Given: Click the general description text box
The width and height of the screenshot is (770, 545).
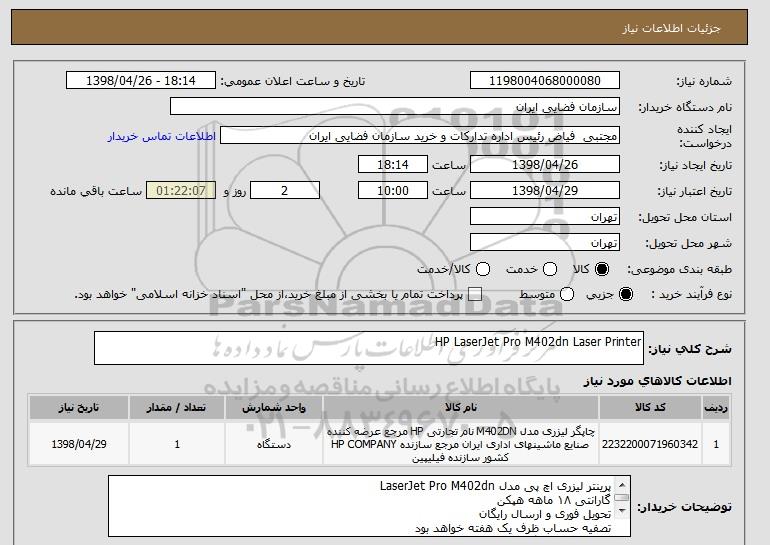Looking at the screenshot, I should coord(369,348).
